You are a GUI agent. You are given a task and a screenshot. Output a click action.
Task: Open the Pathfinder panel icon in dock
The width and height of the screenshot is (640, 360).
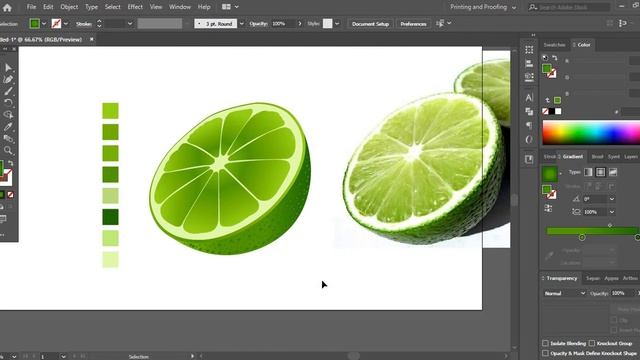[529, 111]
